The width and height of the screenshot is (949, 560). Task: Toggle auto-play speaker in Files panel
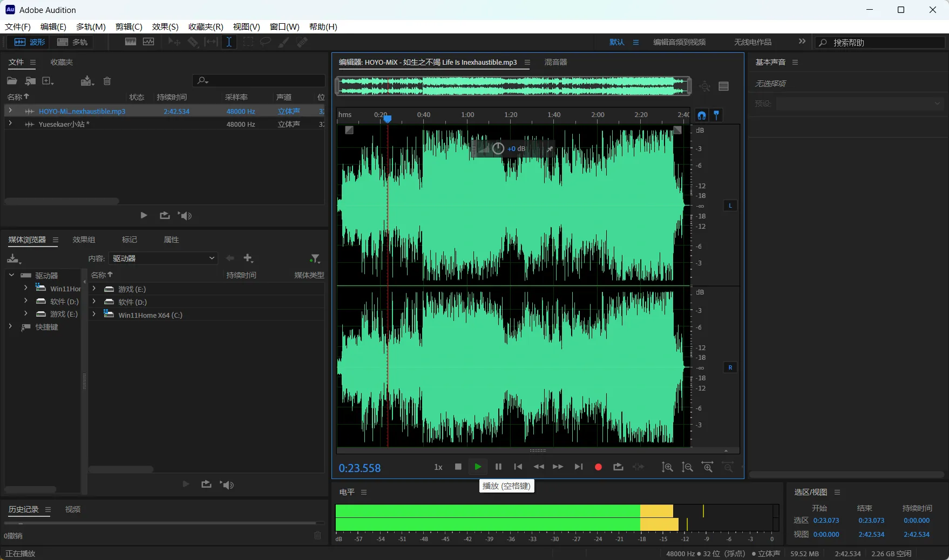[x=185, y=215]
